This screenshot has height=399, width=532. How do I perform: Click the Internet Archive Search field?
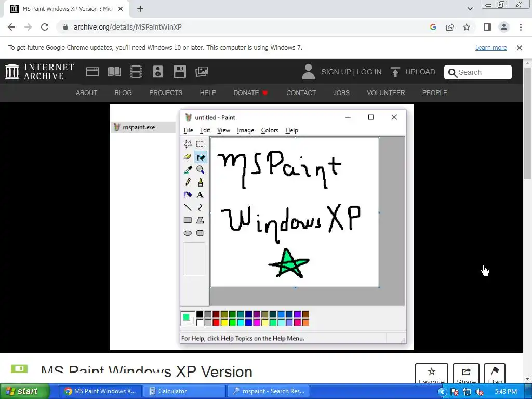[x=478, y=72]
